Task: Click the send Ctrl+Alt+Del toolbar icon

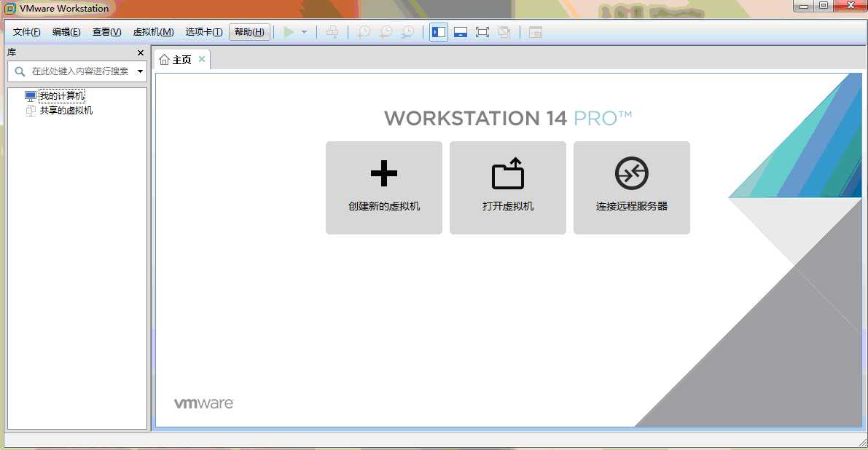Action: (332, 32)
